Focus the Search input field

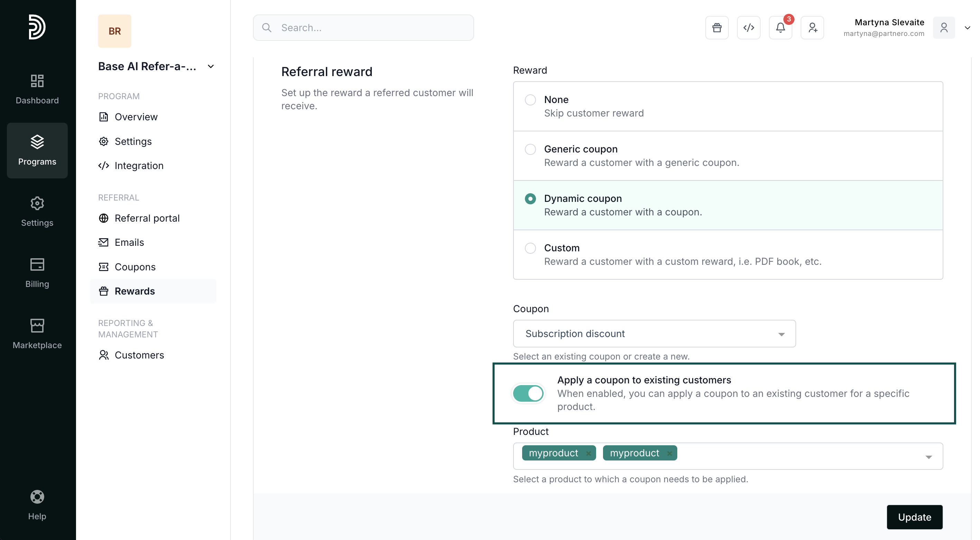click(x=363, y=28)
